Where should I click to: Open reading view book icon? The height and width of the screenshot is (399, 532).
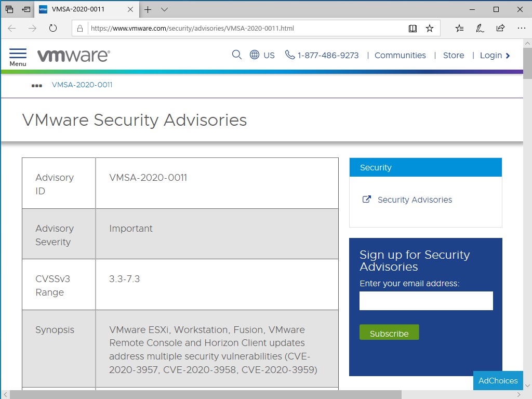pyautogui.click(x=413, y=29)
